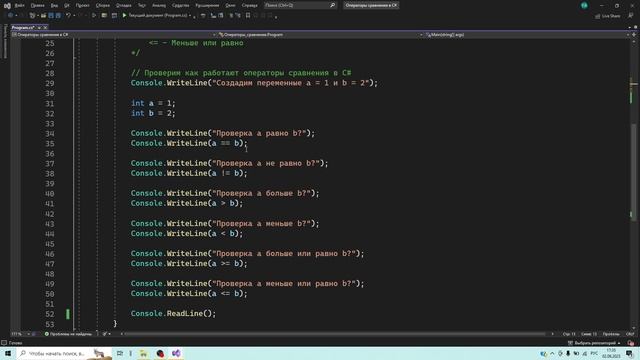
Task: Click the horizontal scrollbar of the editor
Action: [335, 334]
